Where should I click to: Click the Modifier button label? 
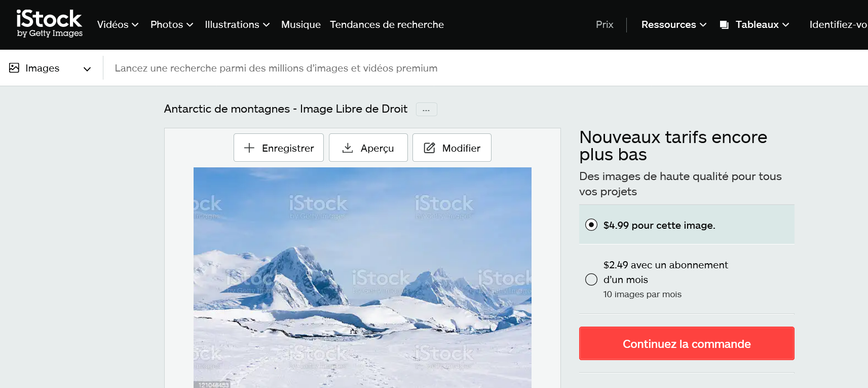461,148
